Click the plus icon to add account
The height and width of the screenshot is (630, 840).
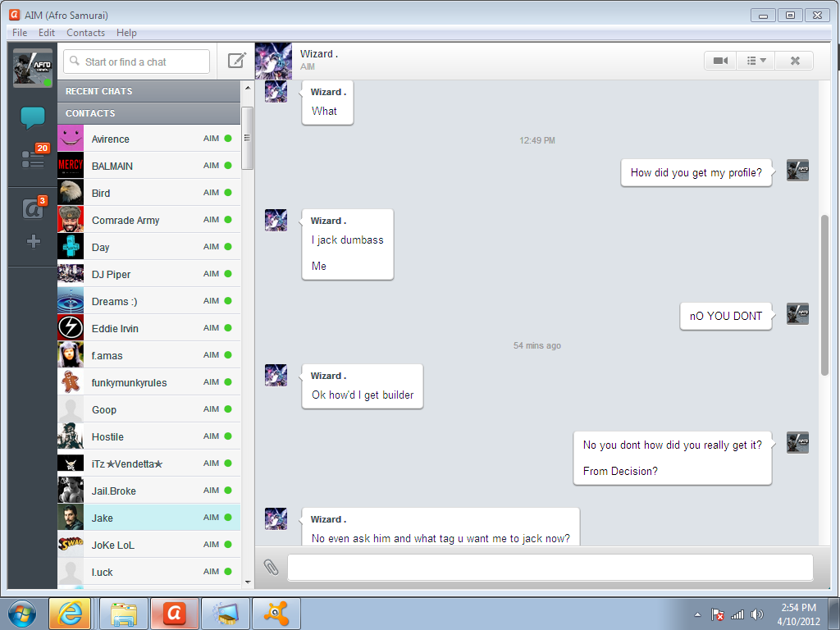[33, 242]
